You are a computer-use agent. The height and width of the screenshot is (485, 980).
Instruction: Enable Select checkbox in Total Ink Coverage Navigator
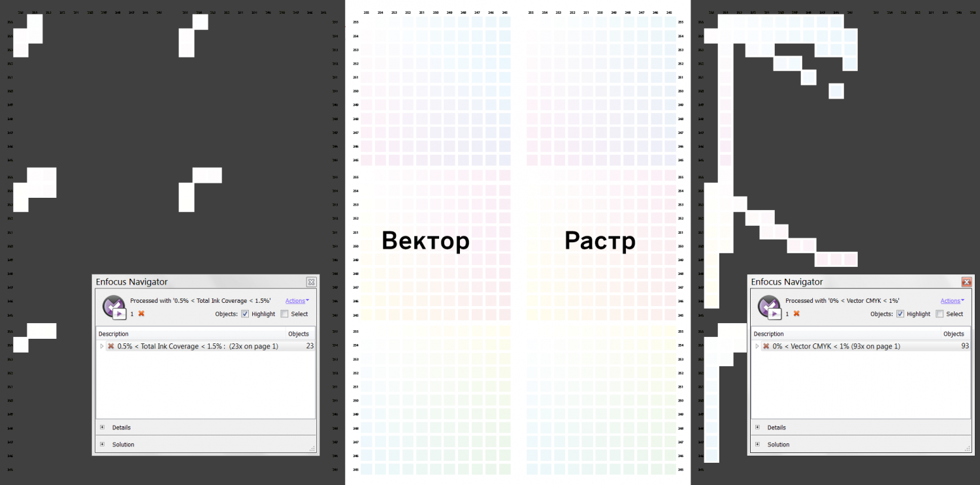click(x=284, y=314)
